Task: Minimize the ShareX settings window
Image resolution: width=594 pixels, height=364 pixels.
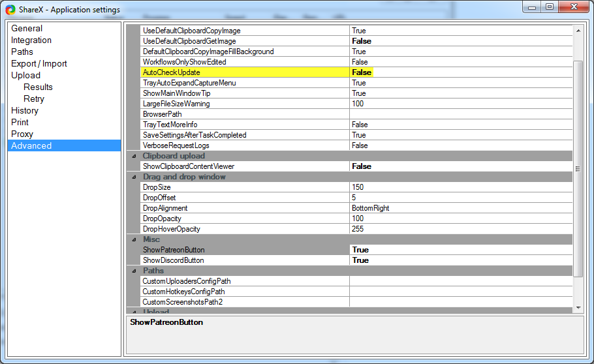Action: click(x=532, y=7)
